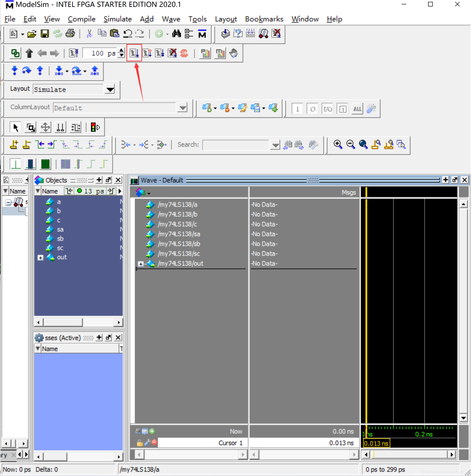
Task: Open the File menu
Action: tap(10, 19)
